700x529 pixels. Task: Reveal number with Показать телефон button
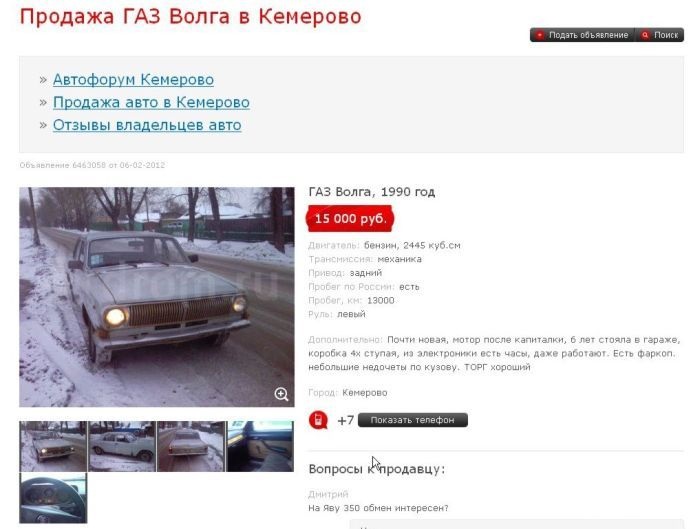[x=412, y=420]
